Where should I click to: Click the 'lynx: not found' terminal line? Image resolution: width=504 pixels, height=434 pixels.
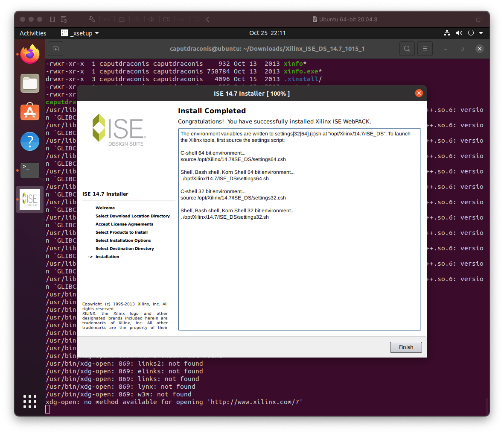point(120,387)
